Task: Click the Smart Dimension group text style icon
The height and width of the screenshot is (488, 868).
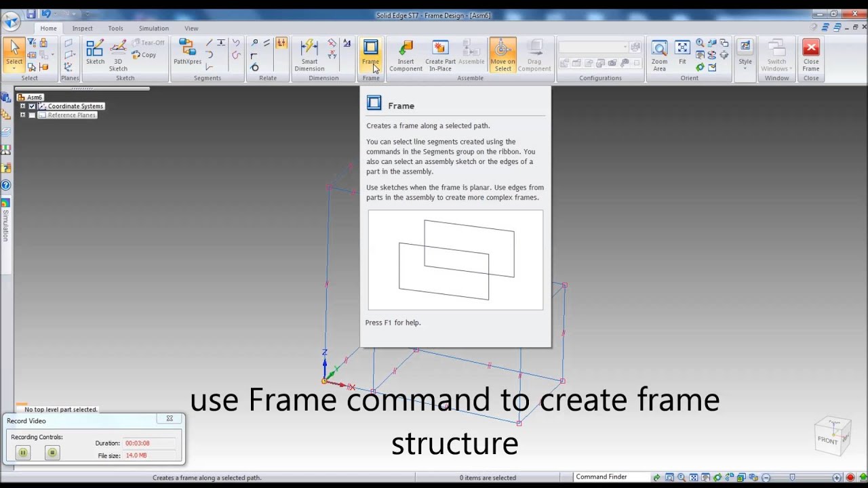Action: click(x=347, y=43)
